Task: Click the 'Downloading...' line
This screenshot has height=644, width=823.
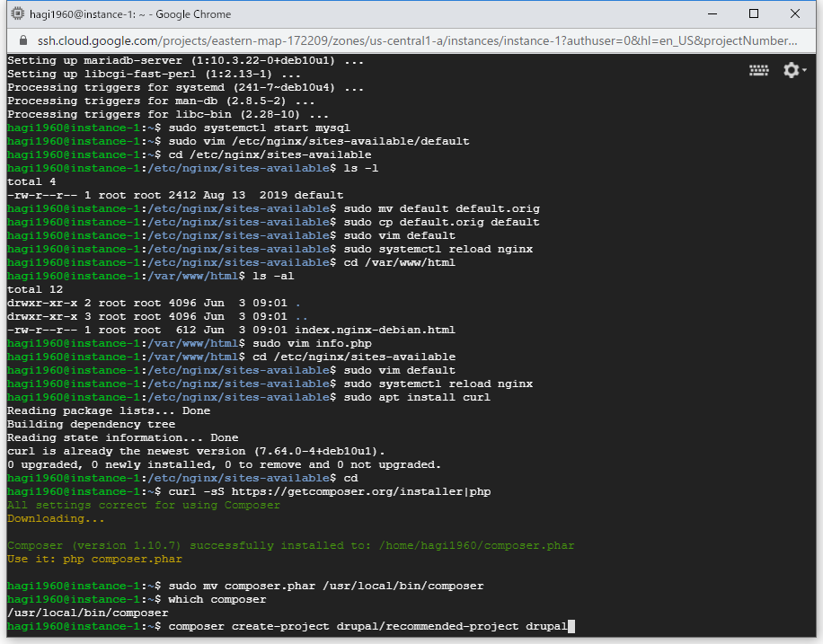Action: point(56,518)
